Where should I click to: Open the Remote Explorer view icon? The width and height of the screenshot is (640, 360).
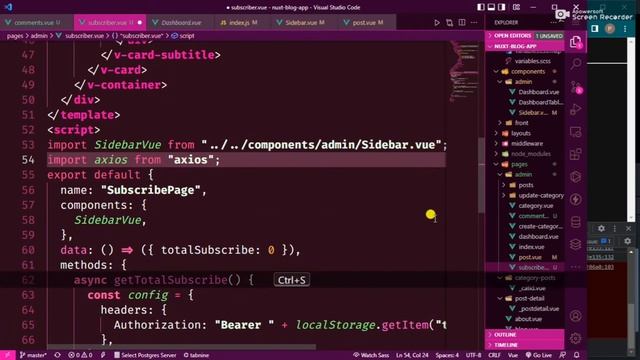576,132
